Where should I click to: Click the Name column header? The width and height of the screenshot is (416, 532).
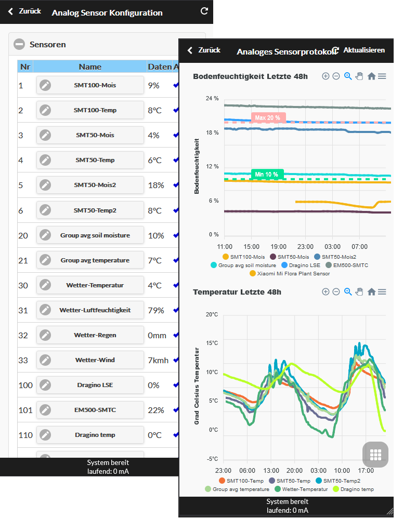coord(90,67)
